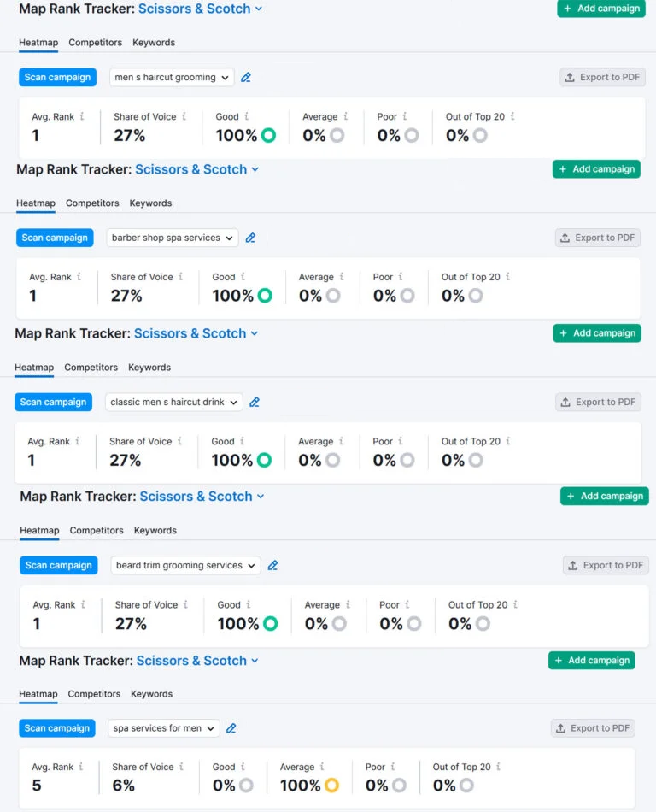Click edit pencil beside 'spa services for men'
The width and height of the screenshot is (656, 812).
coord(231,729)
